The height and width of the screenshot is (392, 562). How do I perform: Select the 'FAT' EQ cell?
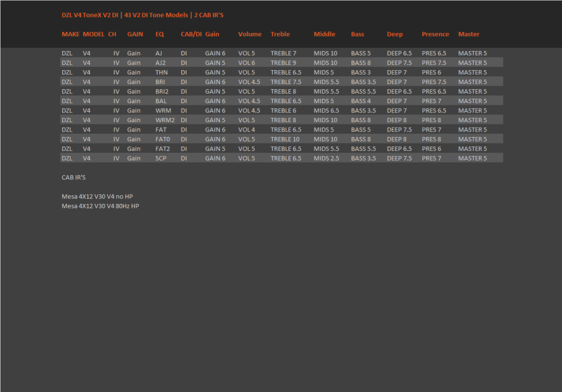[161, 129]
